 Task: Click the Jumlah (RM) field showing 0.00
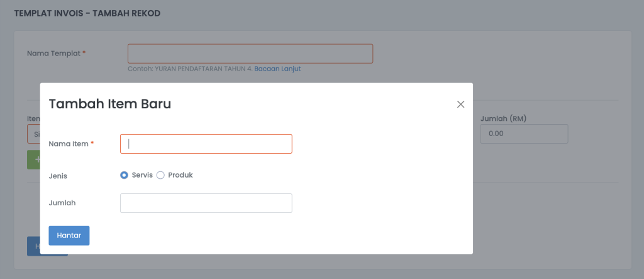coord(523,134)
